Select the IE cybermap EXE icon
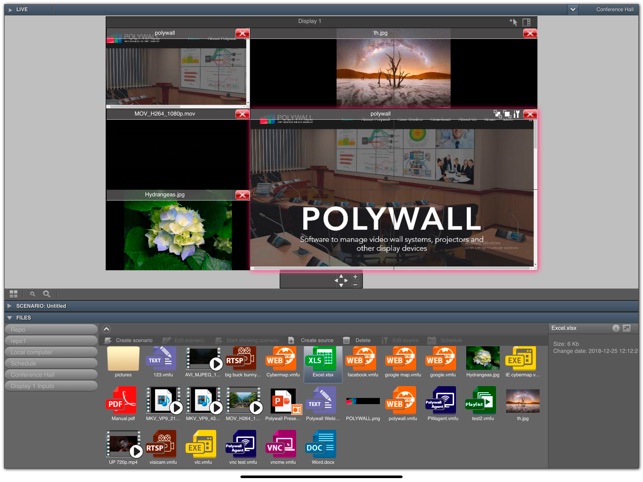This screenshot has height=482, width=643. pos(521,359)
